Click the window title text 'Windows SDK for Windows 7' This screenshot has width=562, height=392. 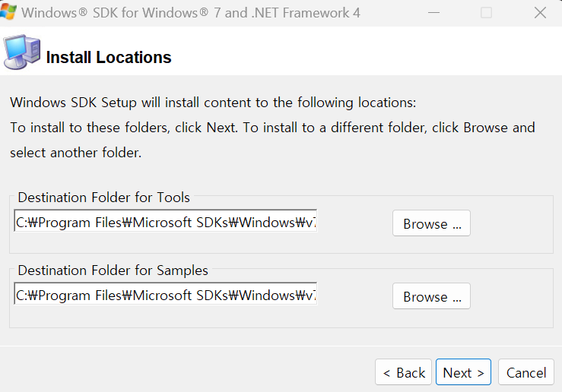(191, 13)
